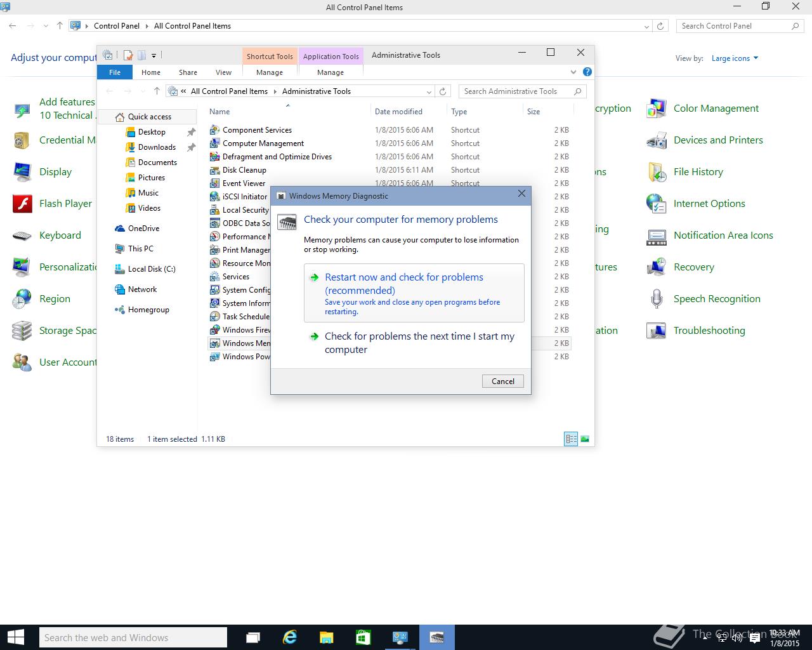This screenshot has height=650, width=812.
Task: Select Defragment and Optimize Drives icon
Action: point(215,156)
